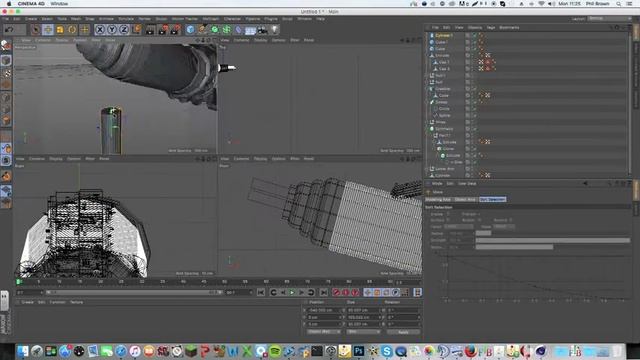Open Spotify from the Dock

pos(275,351)
